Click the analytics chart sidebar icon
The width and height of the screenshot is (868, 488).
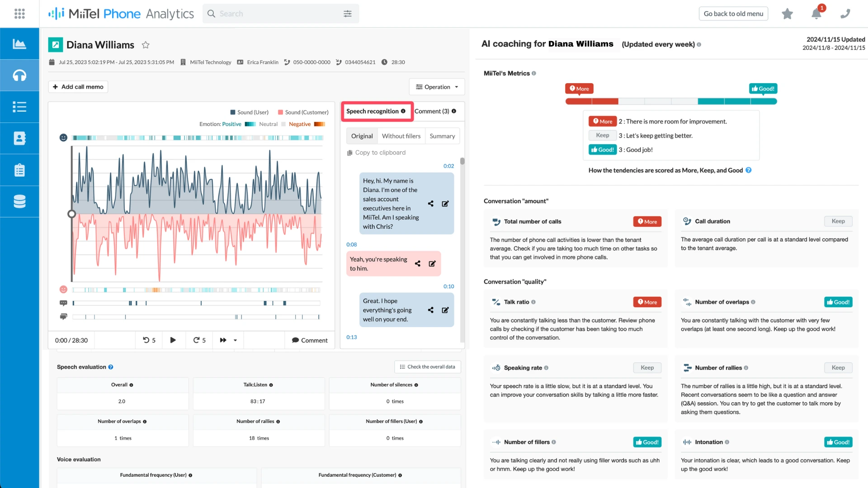19,44
